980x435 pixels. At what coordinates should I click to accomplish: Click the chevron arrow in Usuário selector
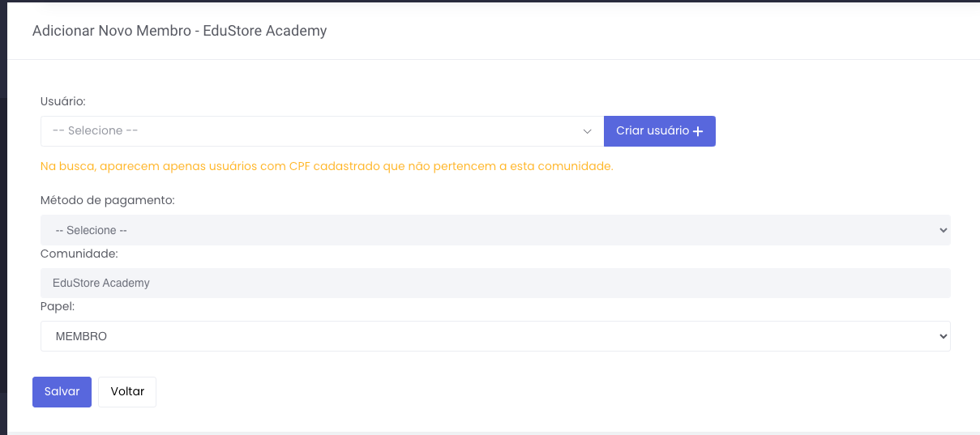pos(588,131)
